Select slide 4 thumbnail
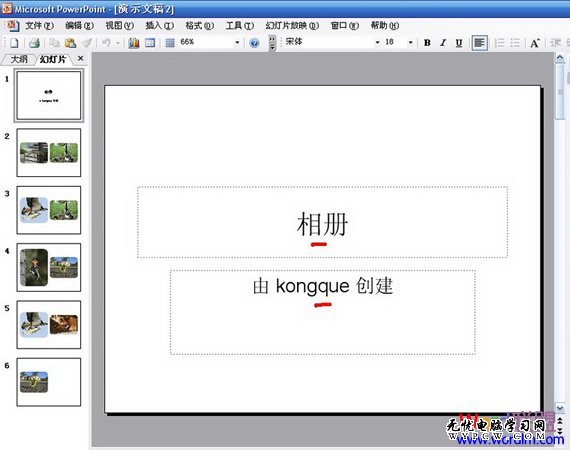This screenshot has height=450, width=570. (x=49, y=268)
